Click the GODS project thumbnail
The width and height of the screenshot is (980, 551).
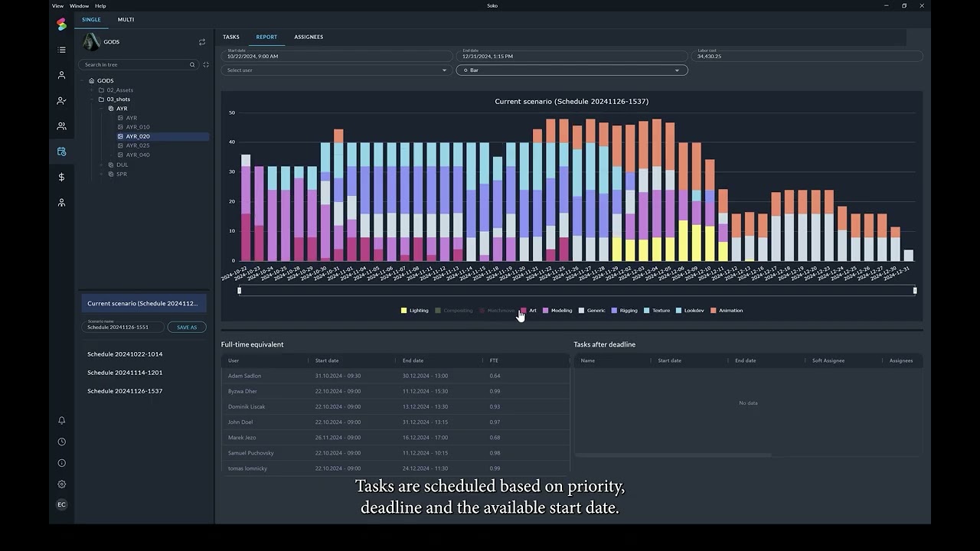coord(91,41)
